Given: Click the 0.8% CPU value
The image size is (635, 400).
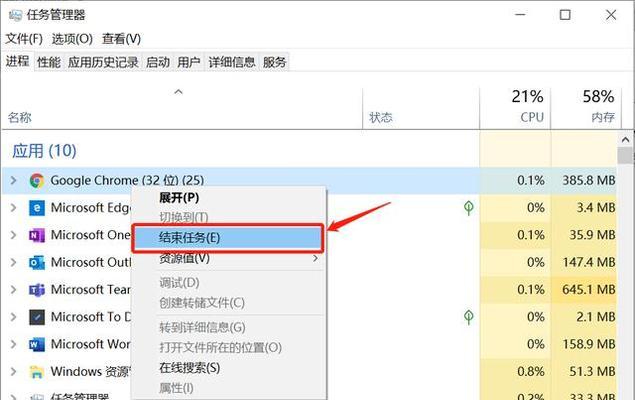Looking at the screenshot, I should (x=531, y=371).
